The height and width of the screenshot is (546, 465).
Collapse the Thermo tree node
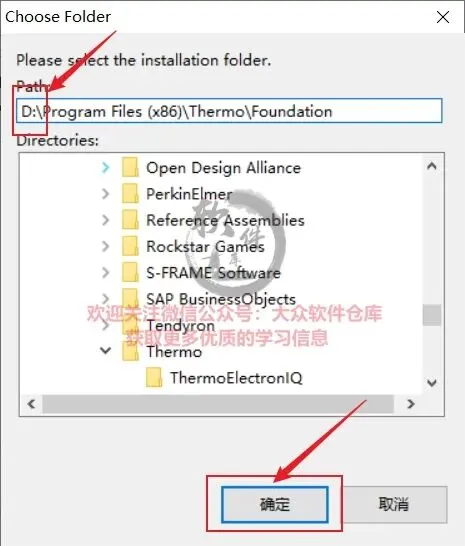click(106, 350)
